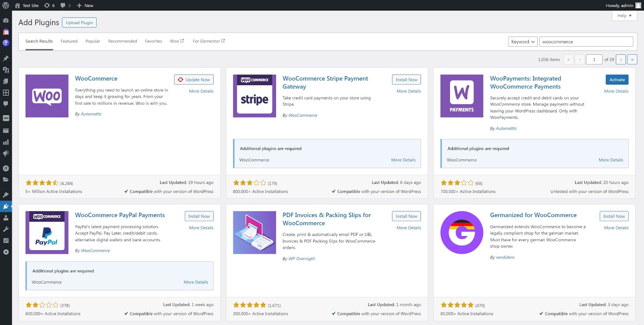Screen dimensions: 644x325
Task: Open the For Elementor external tab
Action: pos(208,41)
